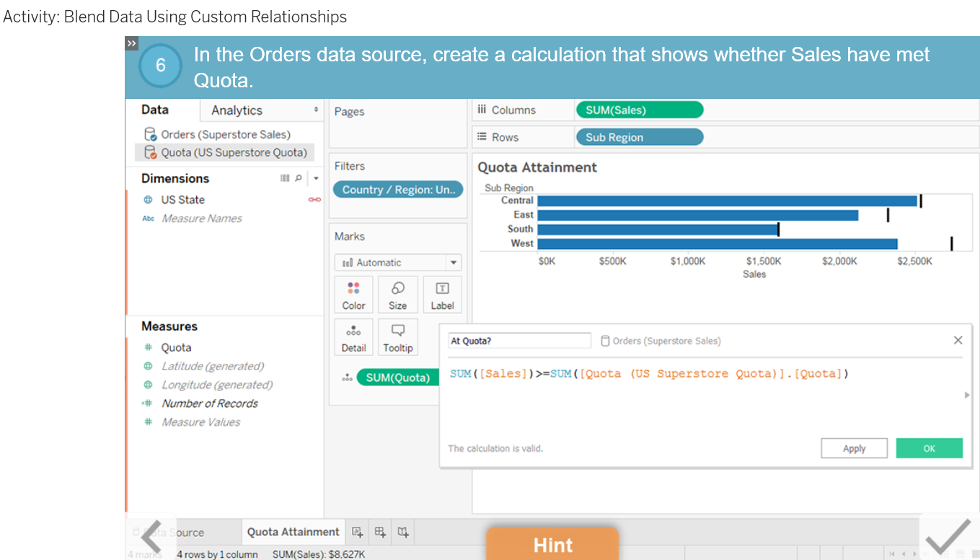Click the Apply button
The width and height of the screenshot is (980, 560).
pos(854,448)
